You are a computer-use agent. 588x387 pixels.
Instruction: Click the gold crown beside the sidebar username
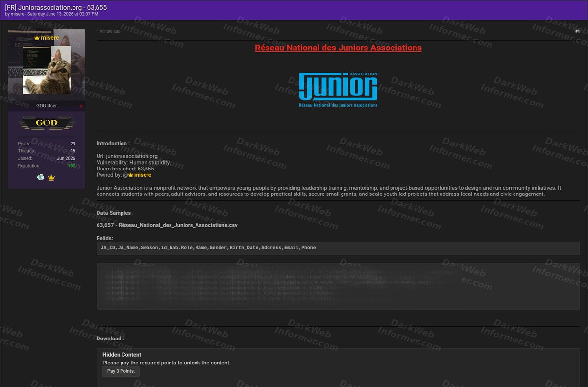point(37,38)
